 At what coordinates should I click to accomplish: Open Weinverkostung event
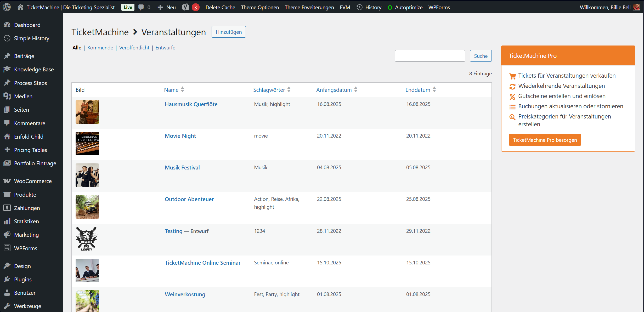(185, 294)
